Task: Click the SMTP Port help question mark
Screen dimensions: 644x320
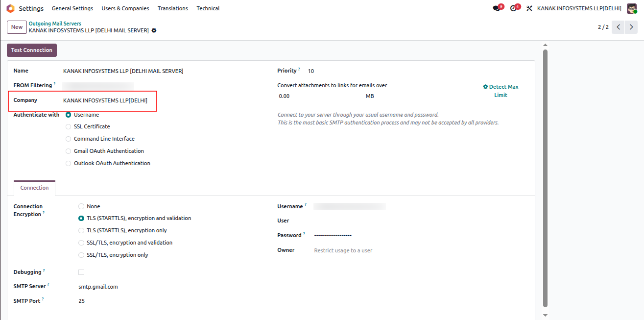Action: [x=43, y=299]
